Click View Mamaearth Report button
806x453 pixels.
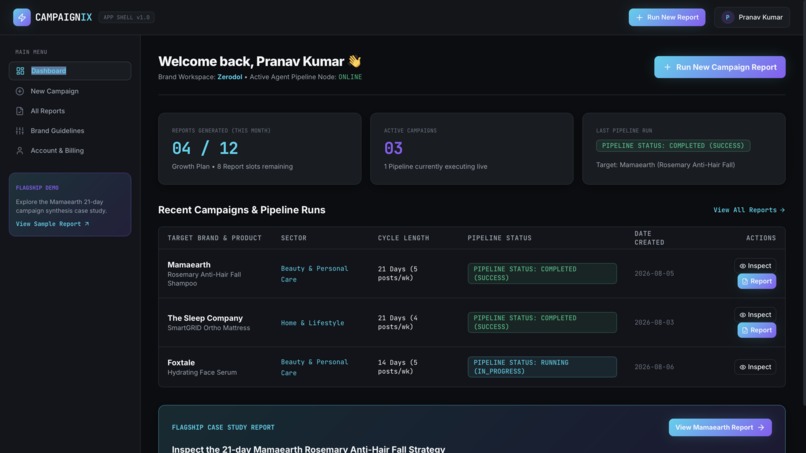pyautogui.click(x=720, y=427)
